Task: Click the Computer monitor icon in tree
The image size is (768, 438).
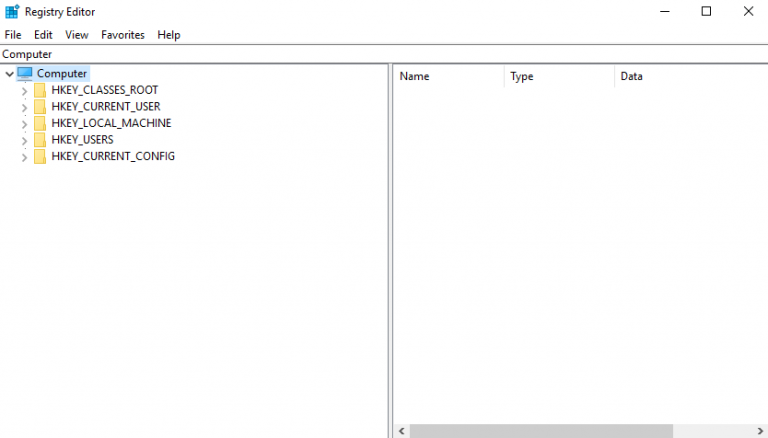Action: pos(25,73)
